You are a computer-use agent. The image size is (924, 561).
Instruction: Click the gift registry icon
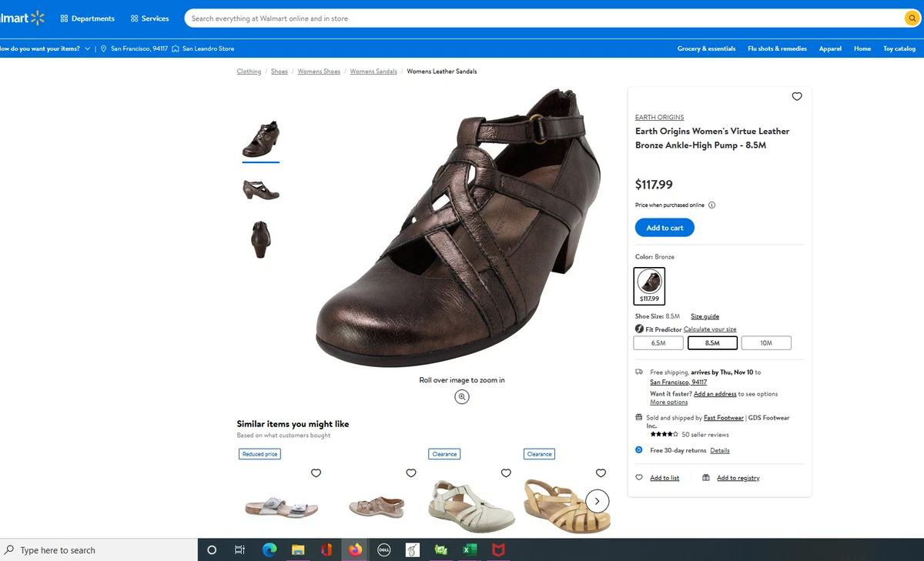tap(706, 478)
